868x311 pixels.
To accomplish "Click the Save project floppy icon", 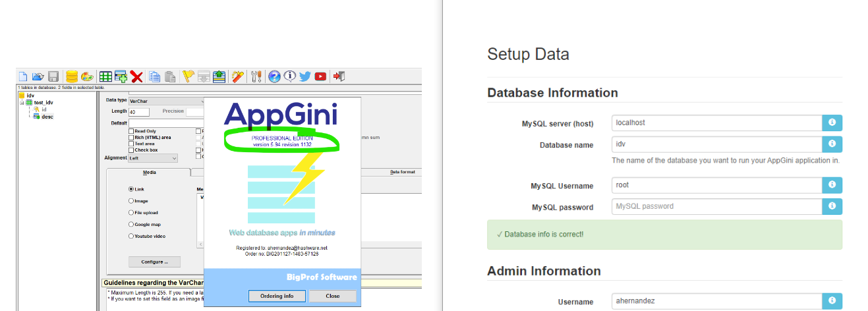I will point(54,76).
